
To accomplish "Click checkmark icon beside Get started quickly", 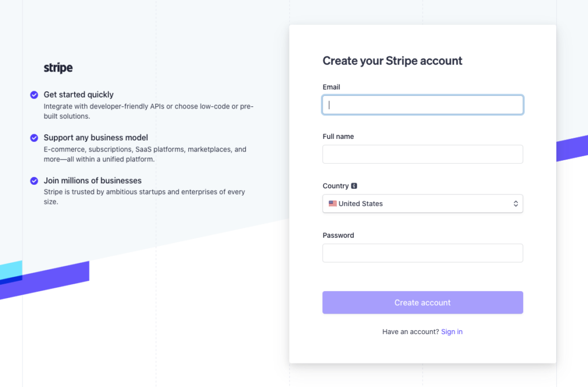I will pyautogui.click(x=34, y=95).
